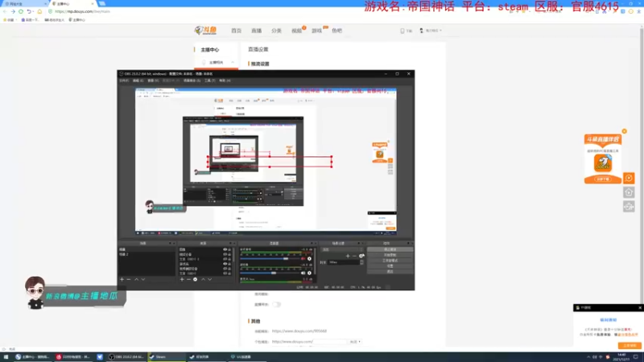Screen dimensions: 644x362
Task: Open 场景集合(S) menu in OBS
Action: pos(192,81)
